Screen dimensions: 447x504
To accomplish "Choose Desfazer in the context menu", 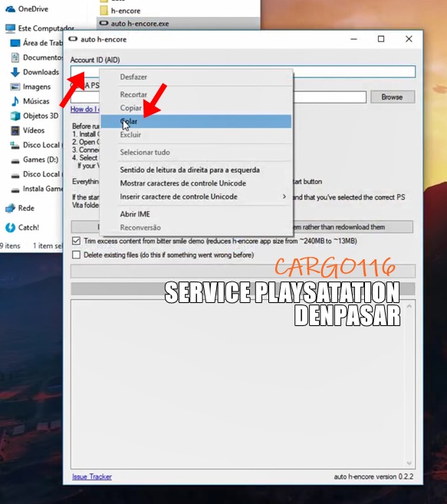I will click(196, 77).
